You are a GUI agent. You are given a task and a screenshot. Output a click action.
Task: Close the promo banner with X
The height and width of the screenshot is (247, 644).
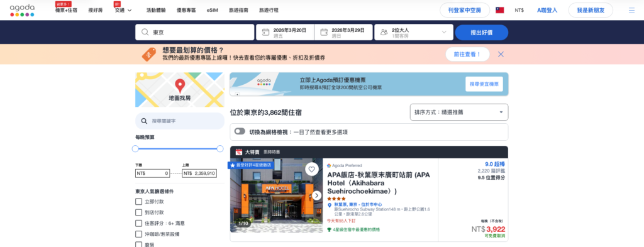coord(501,54)
